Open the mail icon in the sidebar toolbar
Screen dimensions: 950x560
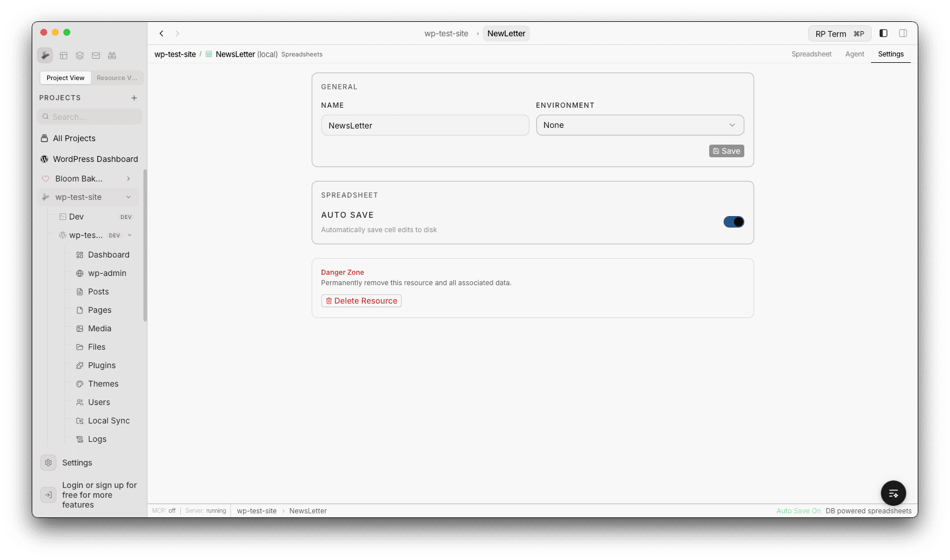[x=96, y=55]
